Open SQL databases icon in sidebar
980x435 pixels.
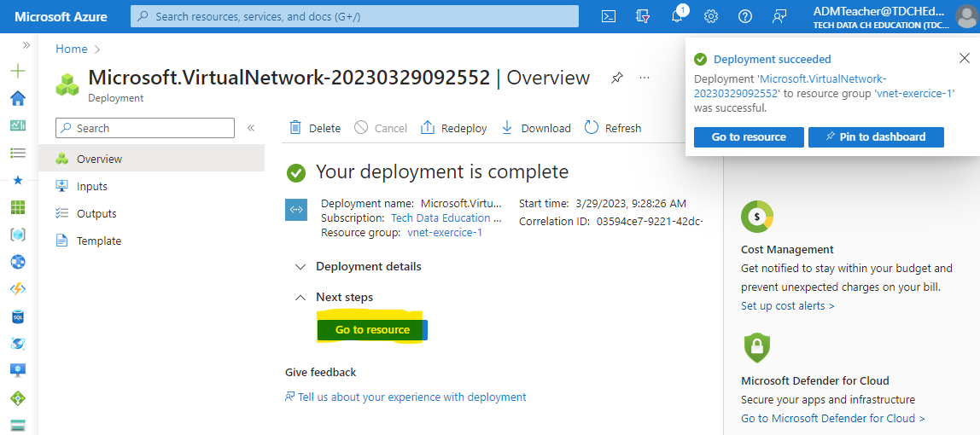click(18, 316)
